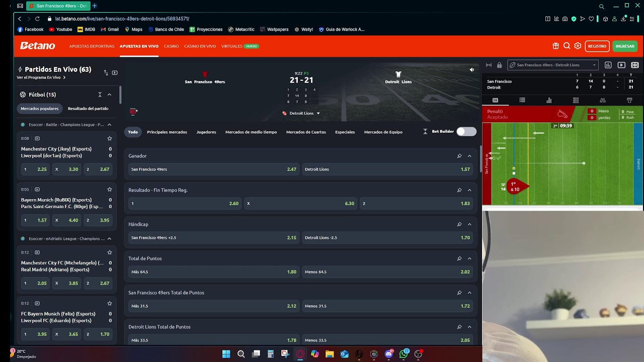644x362 pixels.
Task: Pin the Total de Puntos market
Action: pyautogui.click(x=459, y=258)
